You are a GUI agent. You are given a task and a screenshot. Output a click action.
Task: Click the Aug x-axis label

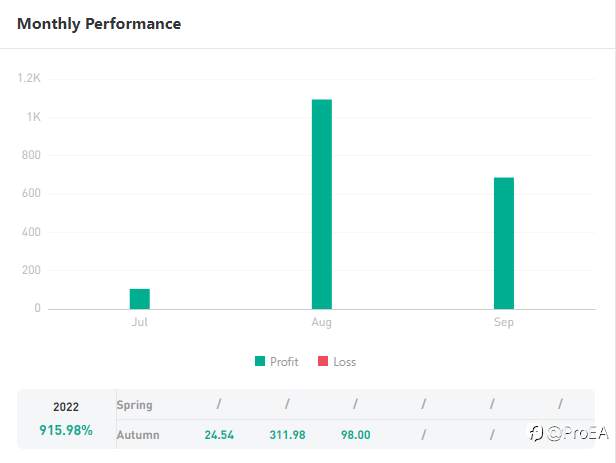pyautogui.click(x=321, y=322)
